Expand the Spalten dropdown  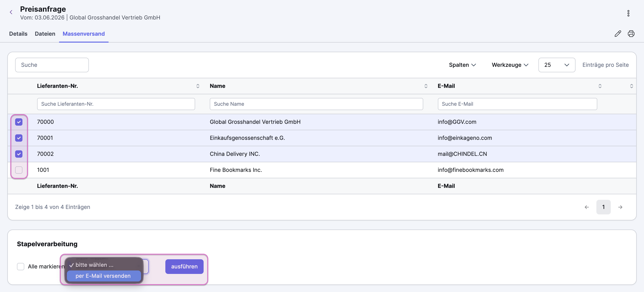(462, 65)
